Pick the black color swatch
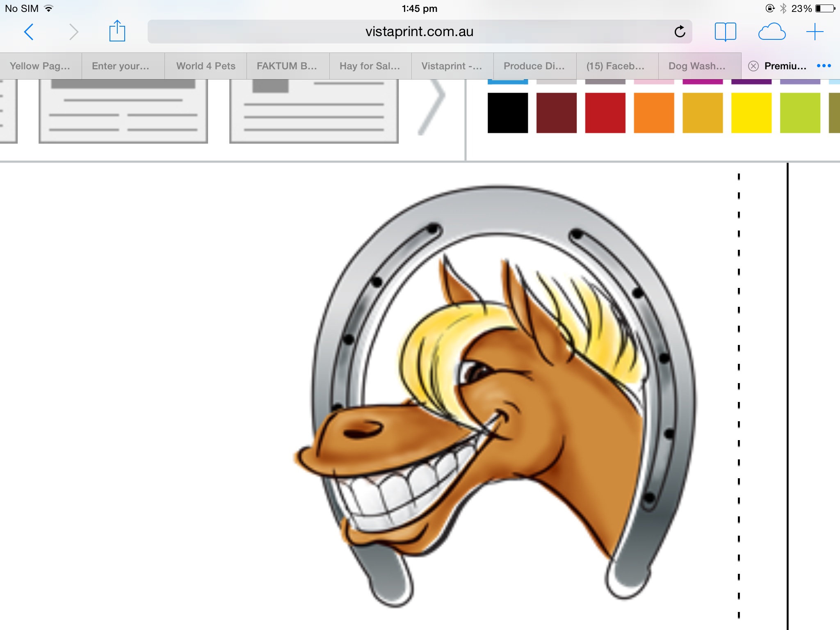840x630 pixels. [507, 113]
